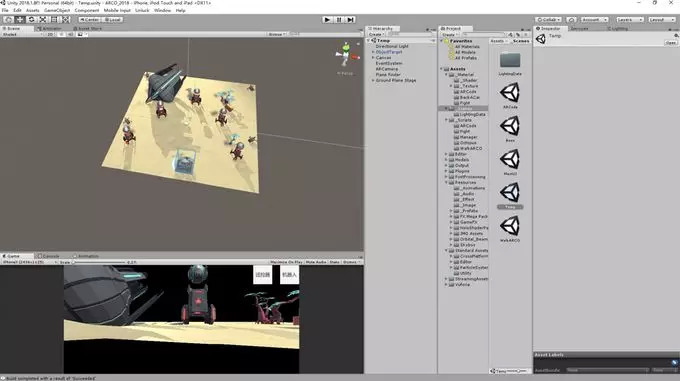Open the Layout dropdown
The image size is (680, 381).
pyautogui.click(x=662, y=20)
